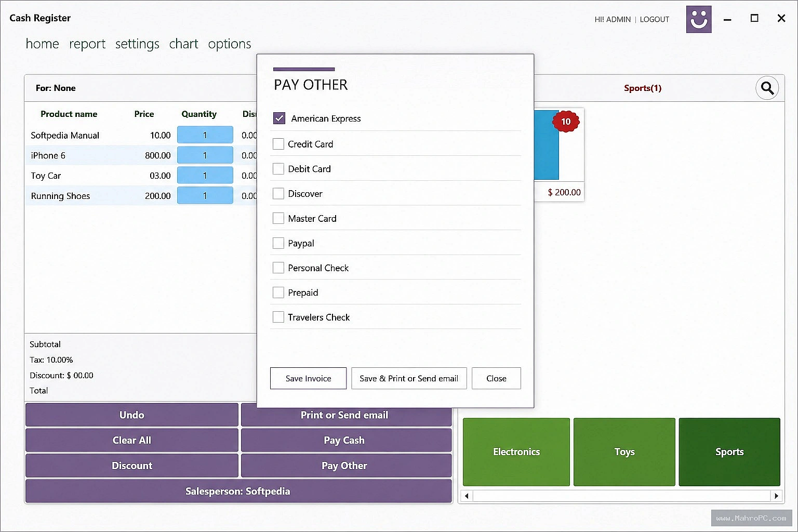Viewport: 798px width, 532px height.
Task: Click quantity field for Running Shoes
Action: (x=205, y=196)
